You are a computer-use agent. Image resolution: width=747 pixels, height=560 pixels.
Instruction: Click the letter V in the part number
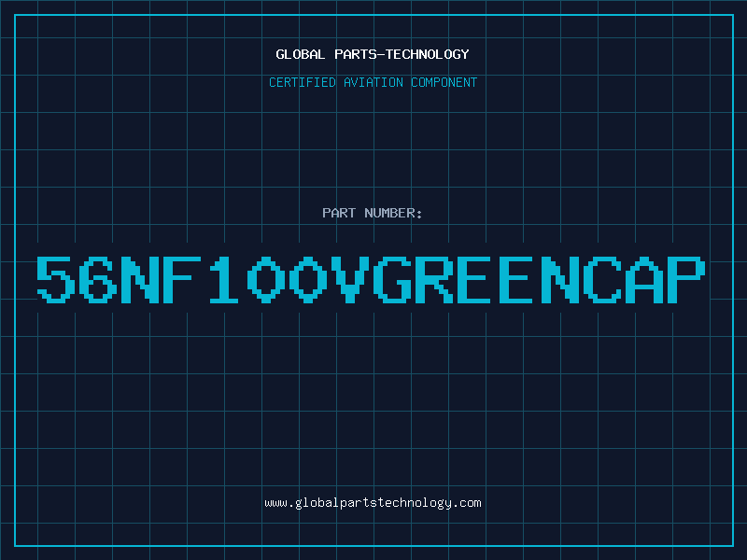coord(351,279)
